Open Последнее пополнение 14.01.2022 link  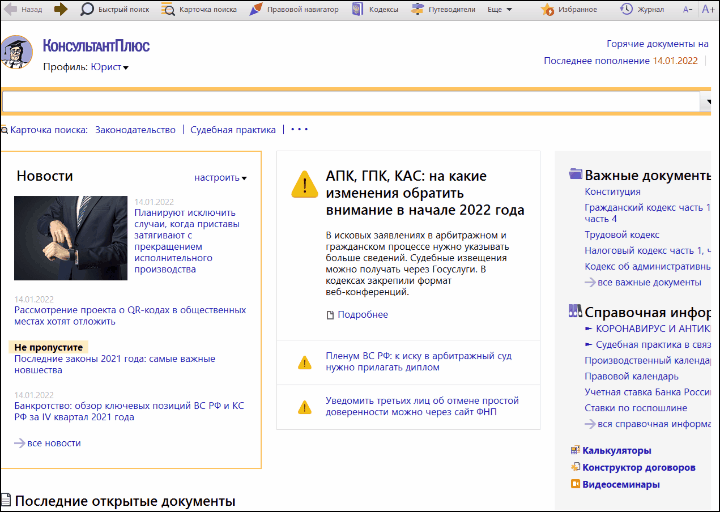point(620,61)
